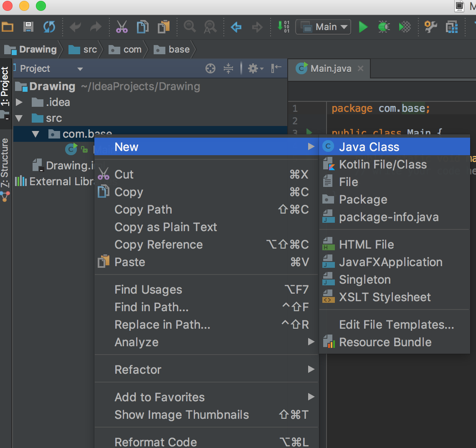Click the Redo arrow in toolbar
Screen dimensions: 476x448
(x=96, y=27)
